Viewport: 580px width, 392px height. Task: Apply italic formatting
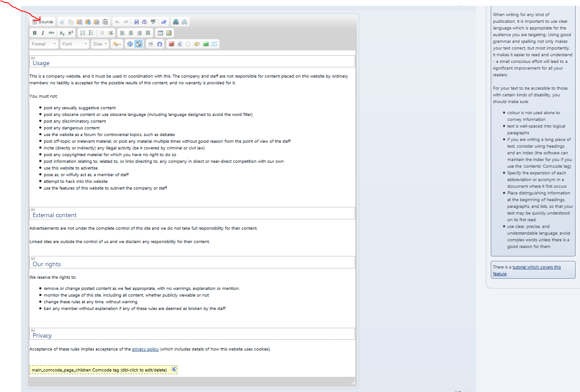click(x=43, y=33)
